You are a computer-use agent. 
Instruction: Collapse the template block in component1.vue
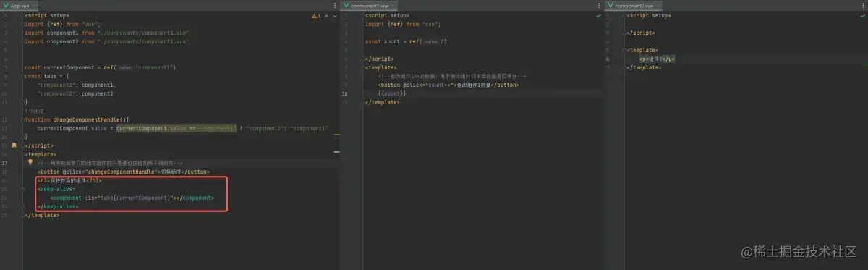[363, 67]
